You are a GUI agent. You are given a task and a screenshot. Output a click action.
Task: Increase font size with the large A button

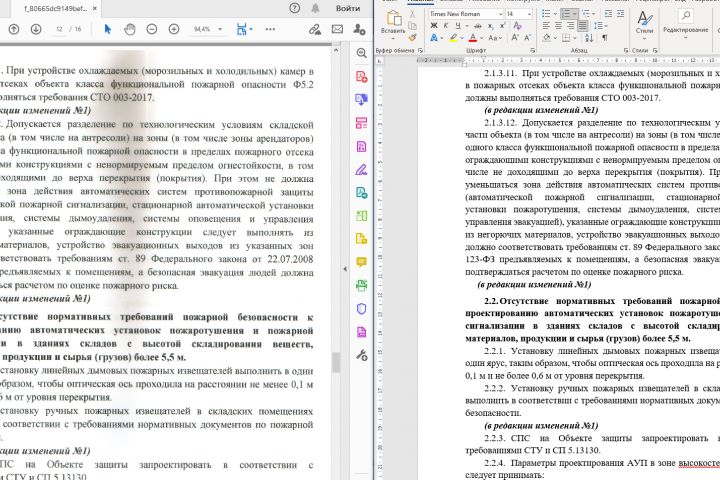click(x=515, y=38)
